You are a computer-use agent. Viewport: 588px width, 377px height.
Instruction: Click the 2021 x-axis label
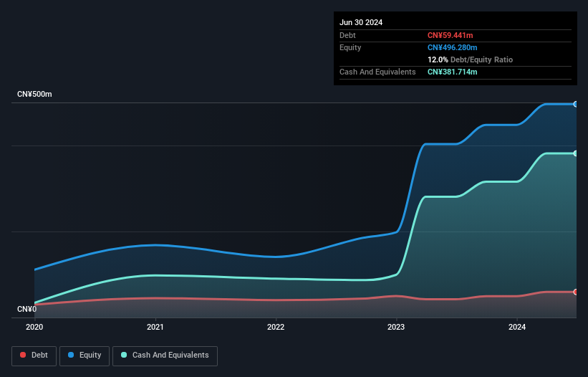[x=155, y=327]
